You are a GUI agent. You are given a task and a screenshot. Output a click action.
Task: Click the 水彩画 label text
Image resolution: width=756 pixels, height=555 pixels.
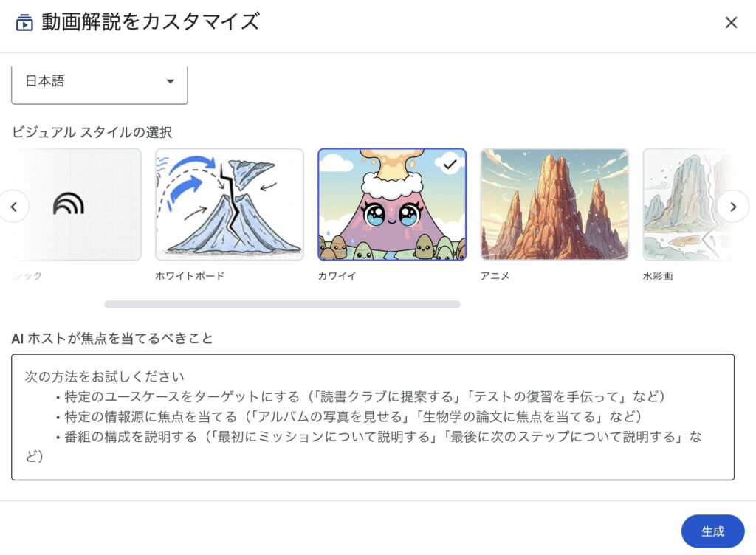658,276
